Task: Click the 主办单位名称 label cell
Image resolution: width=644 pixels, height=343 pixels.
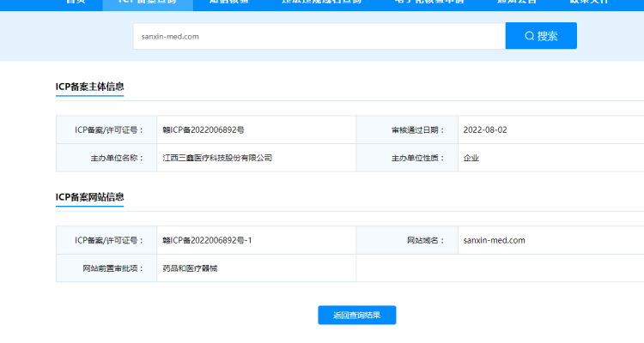Action: (x=106, y=158)
